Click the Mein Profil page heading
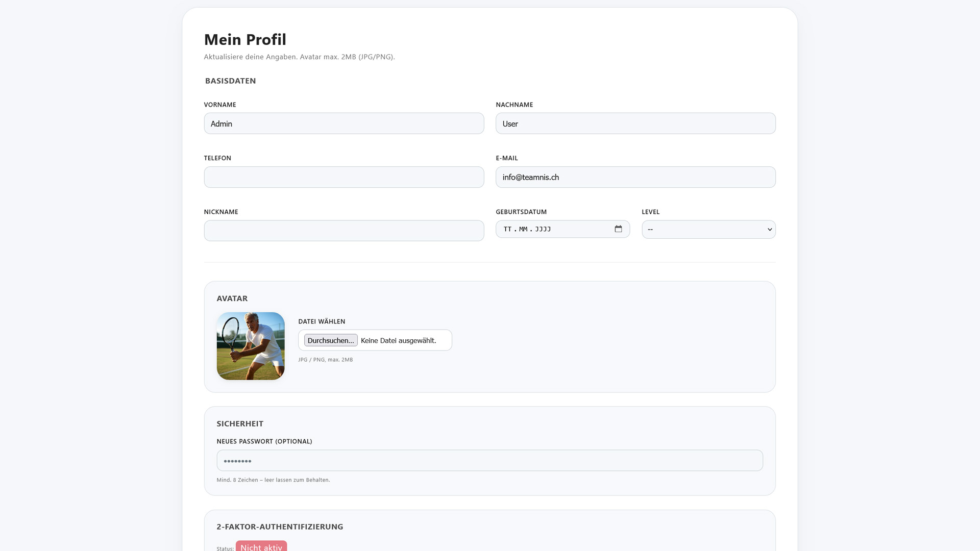The image size is (980, 551). (245, 39)
